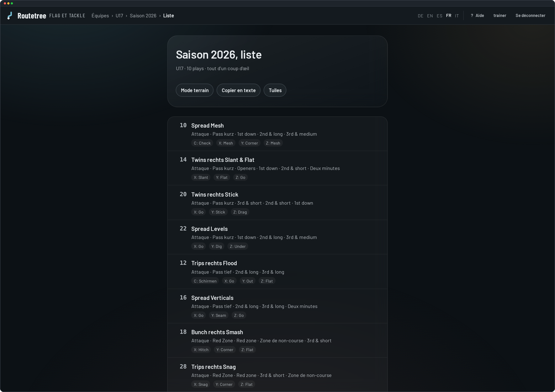Open the Trips rechts Flood play
This screenshot has width=555, height=392.
point(277,272)
